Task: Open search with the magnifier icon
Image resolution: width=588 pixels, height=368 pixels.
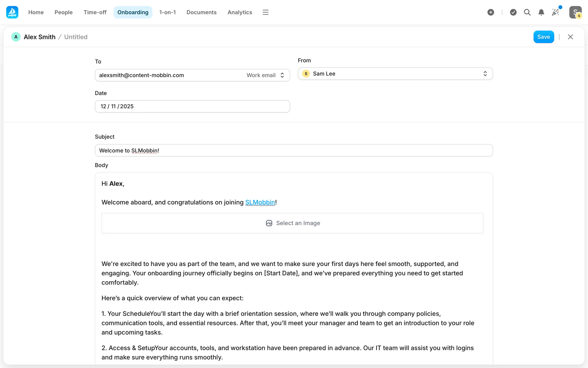Action: point(527,12)
